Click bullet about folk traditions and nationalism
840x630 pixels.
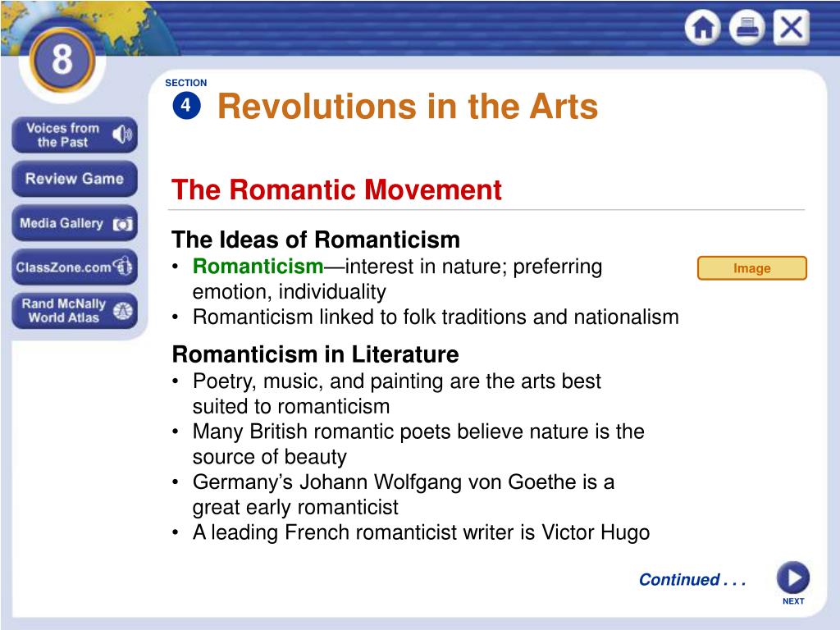426,317
